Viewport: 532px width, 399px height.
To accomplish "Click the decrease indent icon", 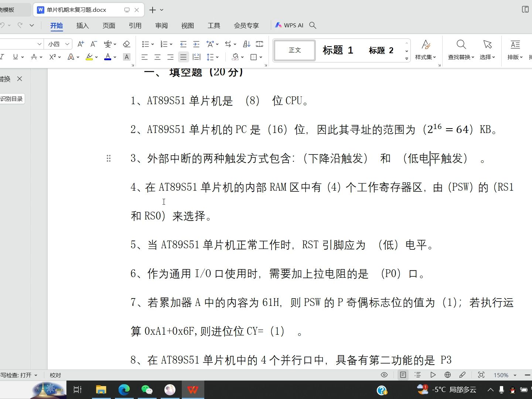I will coord(183,44).
